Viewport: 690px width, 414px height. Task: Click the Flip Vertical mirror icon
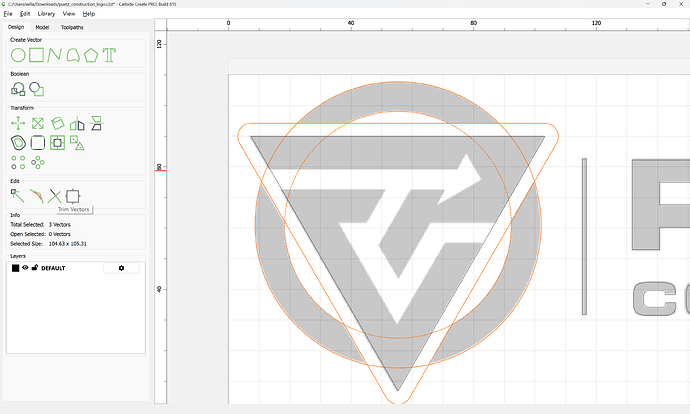(96, 123)
